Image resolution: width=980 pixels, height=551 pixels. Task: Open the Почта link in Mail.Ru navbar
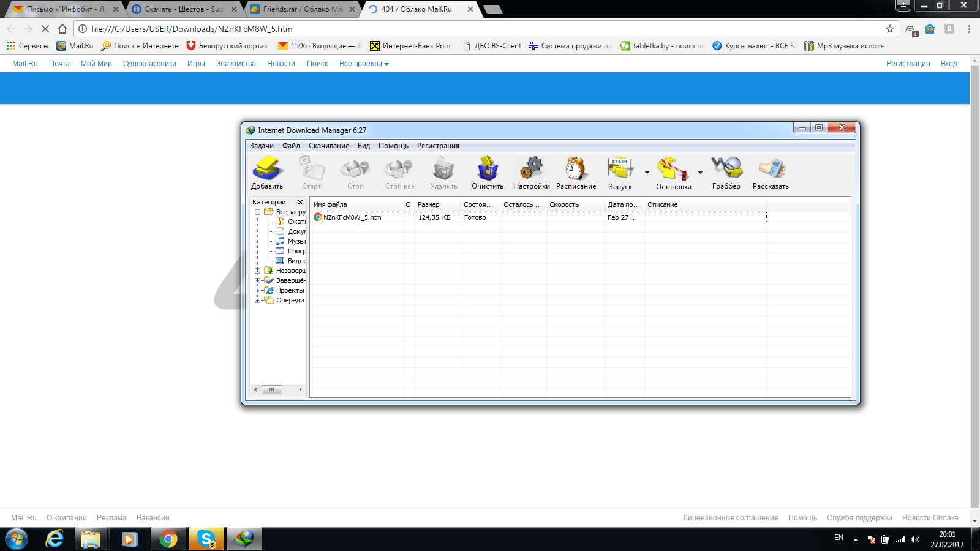click(59, 64)
